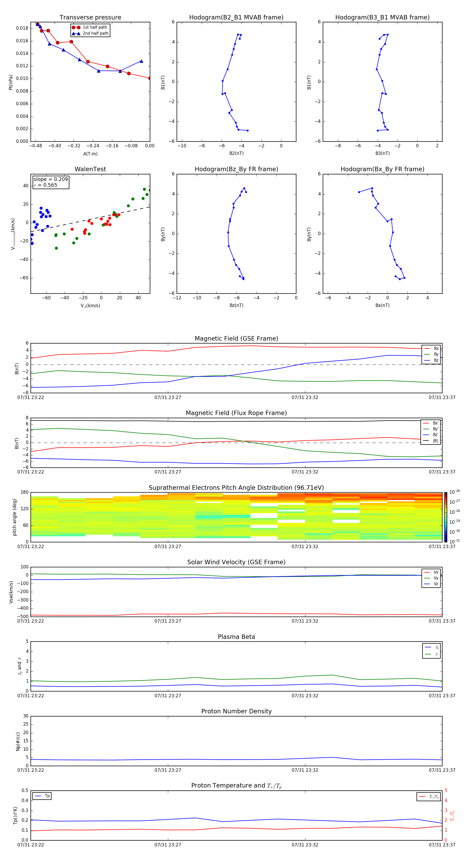Click '07/31 23:32' tick under the Plasma Beta plot
This screenshot has width=473, height=868.
pyautogui.click(x=305, y=695)
